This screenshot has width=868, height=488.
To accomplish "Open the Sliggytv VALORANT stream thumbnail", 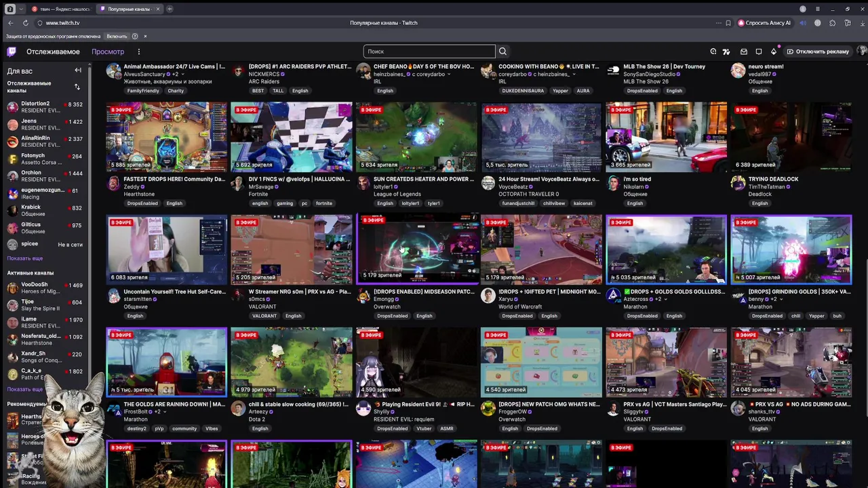I will [x=666, y=362].
